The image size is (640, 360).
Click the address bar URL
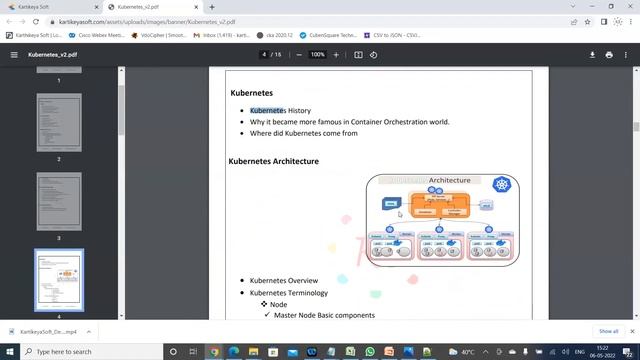[x=147, y=22]
